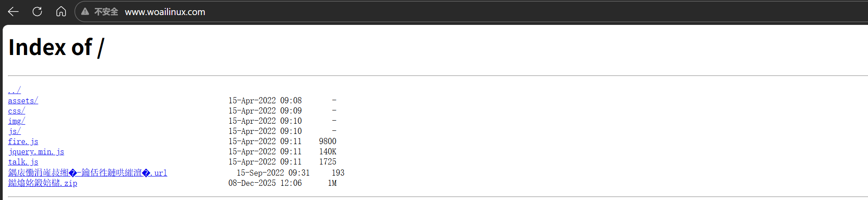Click the 15-Sep-2022 09:31 date text
The height and width of the screenshot is (200, 868).
point(273,173)
